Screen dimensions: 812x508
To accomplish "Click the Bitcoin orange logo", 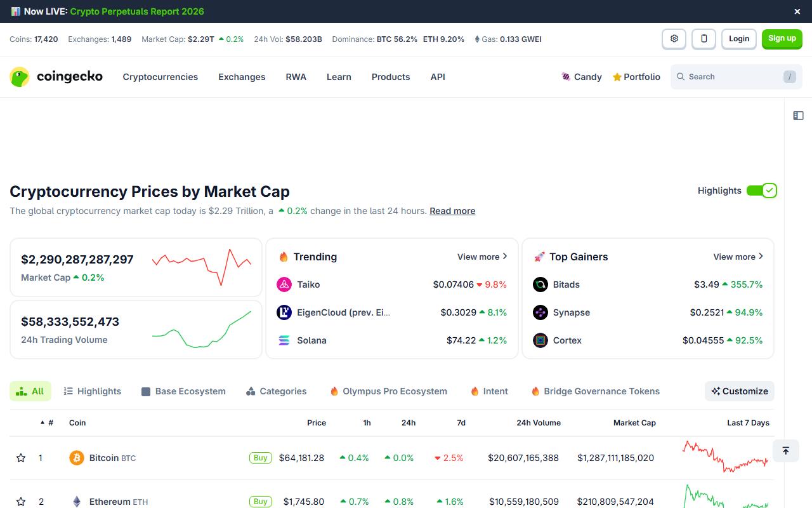I will click(x=76, y=458).
